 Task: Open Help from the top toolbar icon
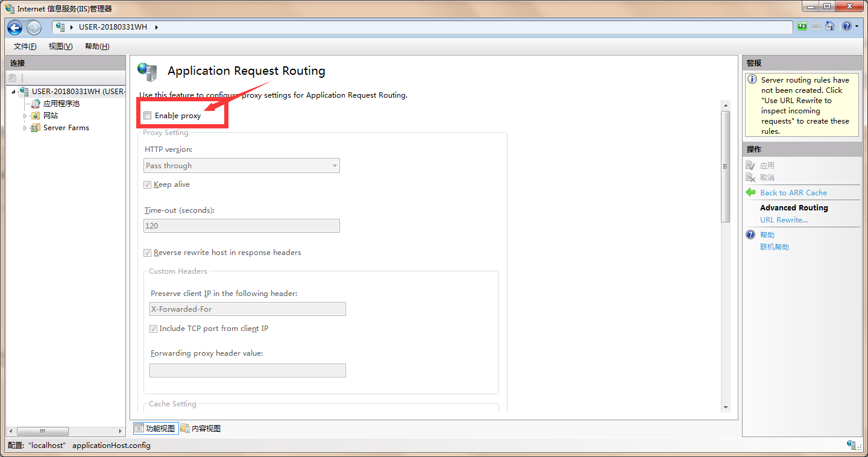coord(847,26)
